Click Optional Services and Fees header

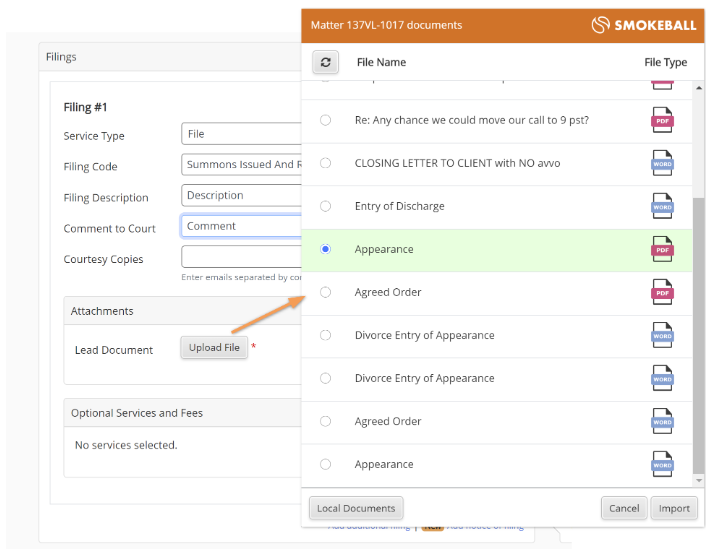tap(183, 413)
